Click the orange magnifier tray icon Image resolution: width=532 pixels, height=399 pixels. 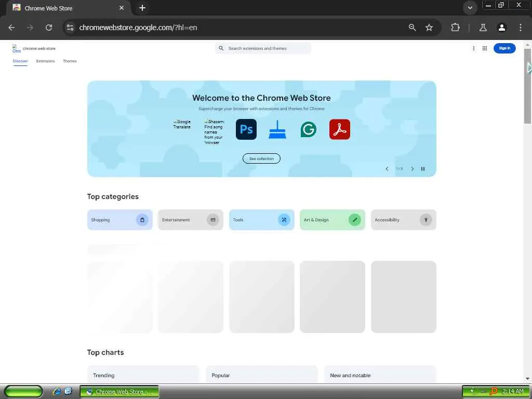[494, 392]
